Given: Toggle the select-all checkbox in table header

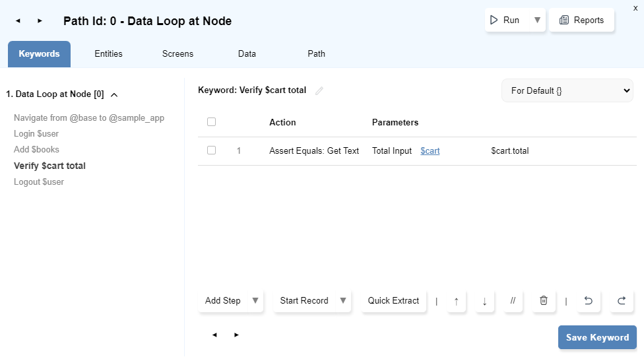Looking at the screenshot, I should tap(212, 122).
